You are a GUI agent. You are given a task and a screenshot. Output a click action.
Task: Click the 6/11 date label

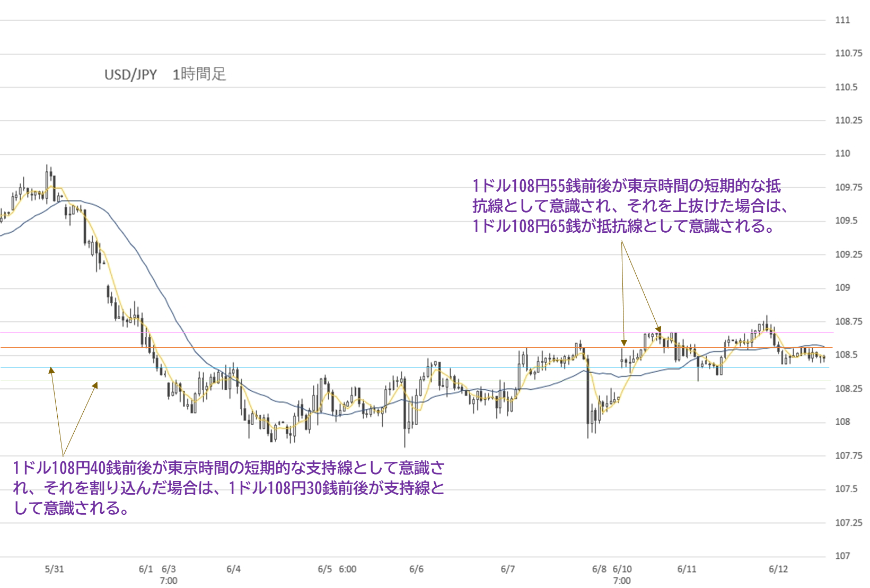[687, 569]
